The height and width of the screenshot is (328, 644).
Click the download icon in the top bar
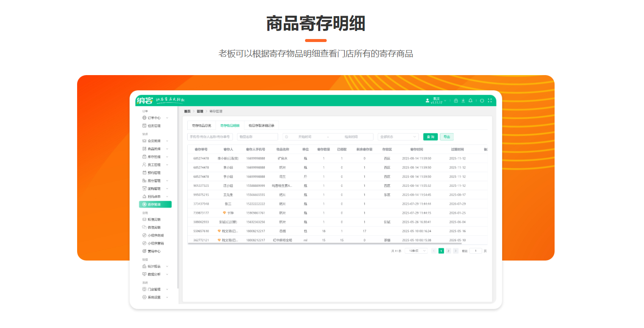464,101
